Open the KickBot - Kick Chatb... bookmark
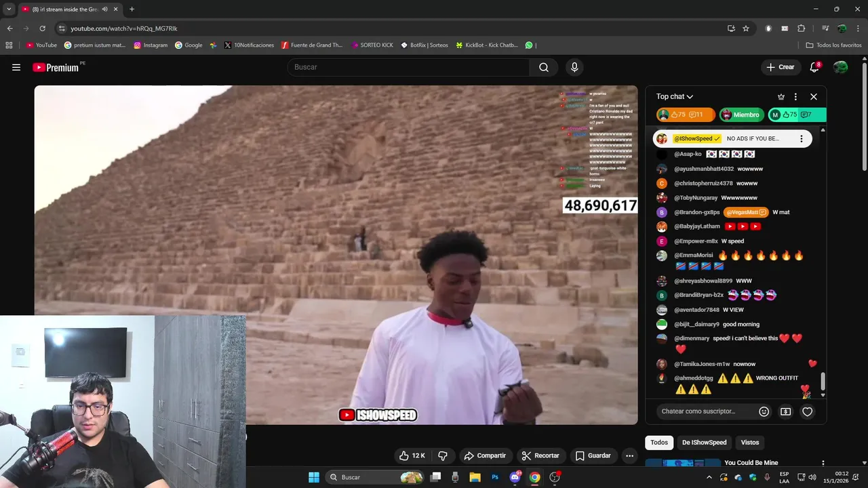 coord(487,45)
